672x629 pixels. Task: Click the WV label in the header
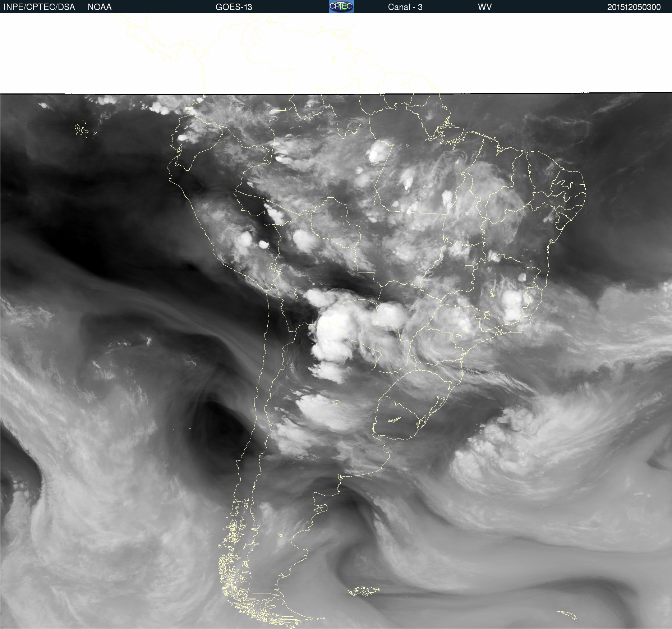click(484, 7)
